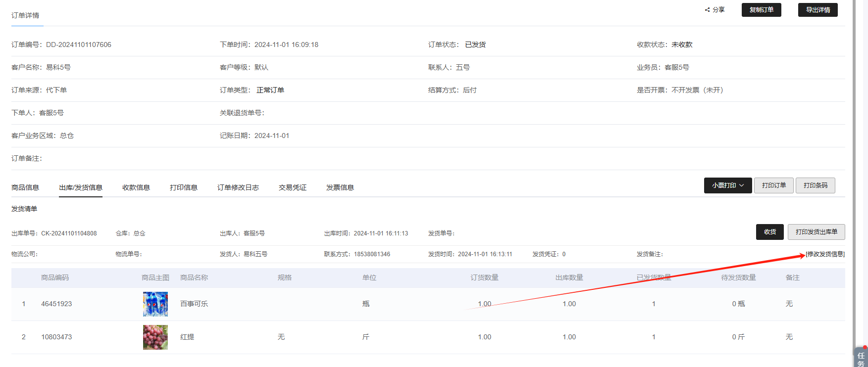868x367 pixels.
Task: Go to the 交易凭证 tab
Action: tap(293, 187)
